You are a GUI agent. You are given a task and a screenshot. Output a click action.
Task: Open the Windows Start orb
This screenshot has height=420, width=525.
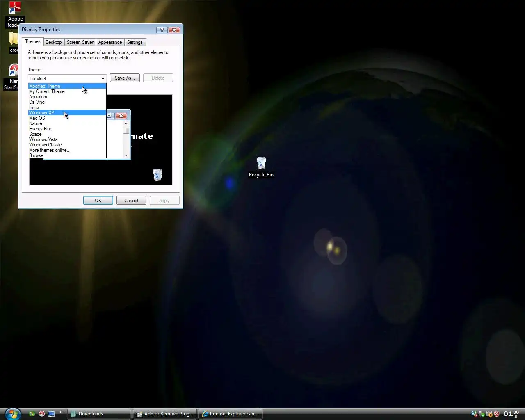coord(12,413)
